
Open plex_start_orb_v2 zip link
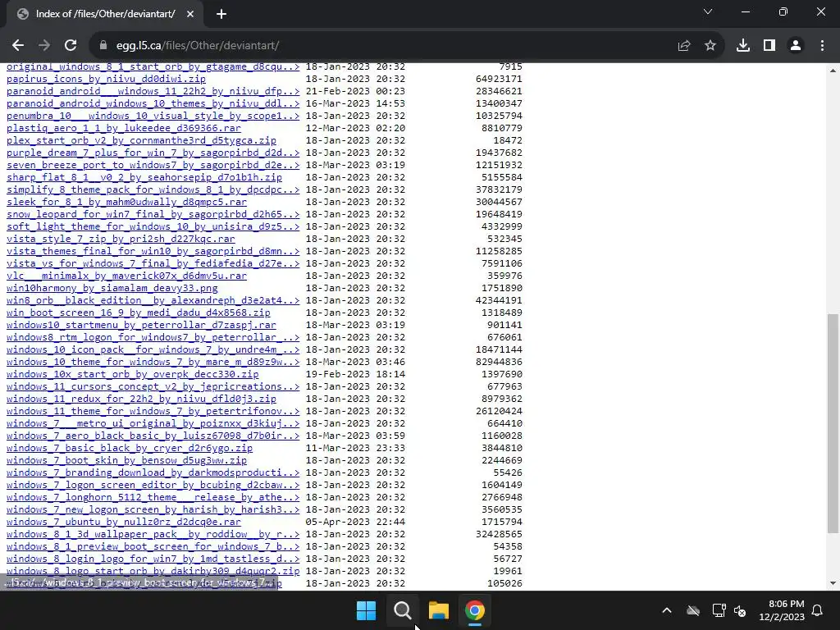[x=141, y=140]
